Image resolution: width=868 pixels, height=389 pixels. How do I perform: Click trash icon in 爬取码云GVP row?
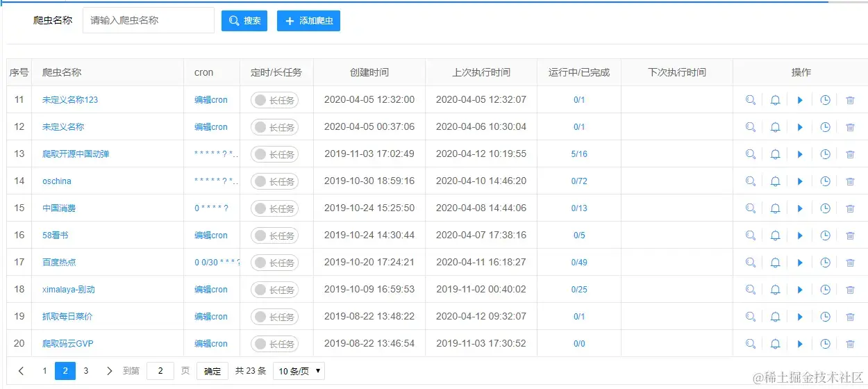point(850,344)
